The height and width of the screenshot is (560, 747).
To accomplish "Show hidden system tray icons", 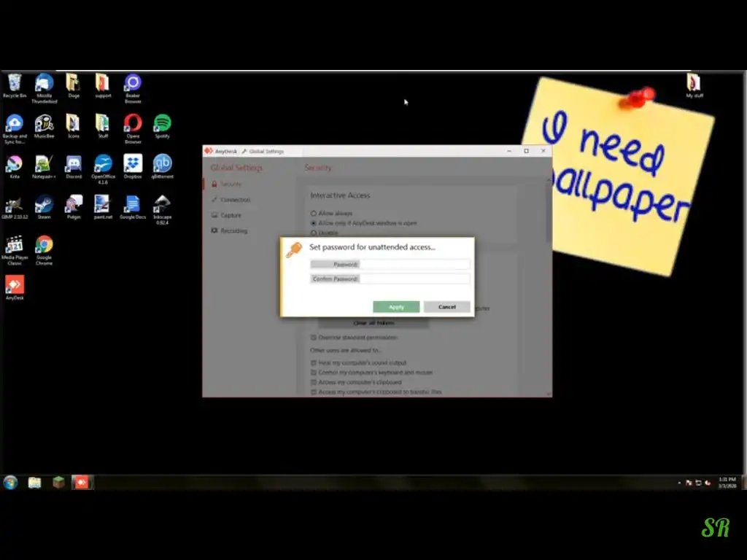I will (679, 483).
